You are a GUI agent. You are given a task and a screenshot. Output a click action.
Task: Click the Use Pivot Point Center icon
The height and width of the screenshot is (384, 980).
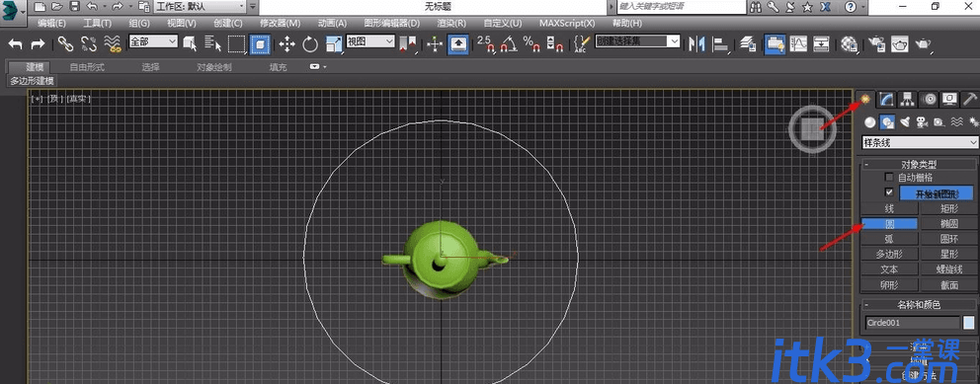click(408, 43)
